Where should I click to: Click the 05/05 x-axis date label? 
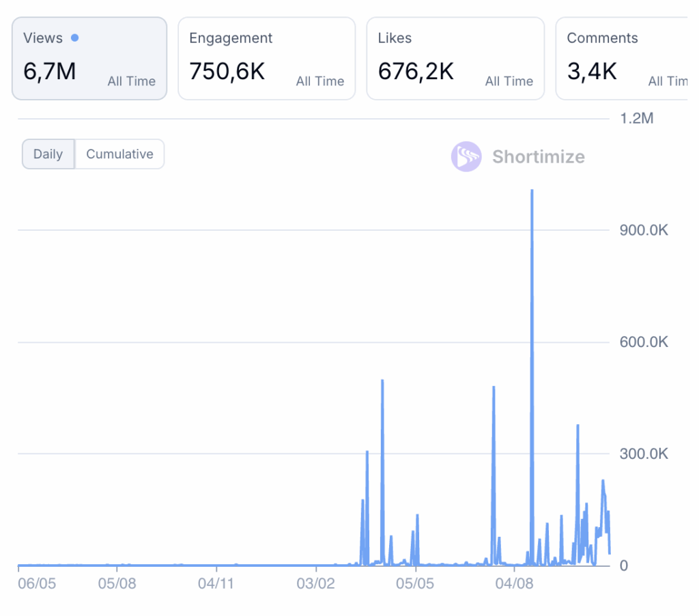(415, 585)
